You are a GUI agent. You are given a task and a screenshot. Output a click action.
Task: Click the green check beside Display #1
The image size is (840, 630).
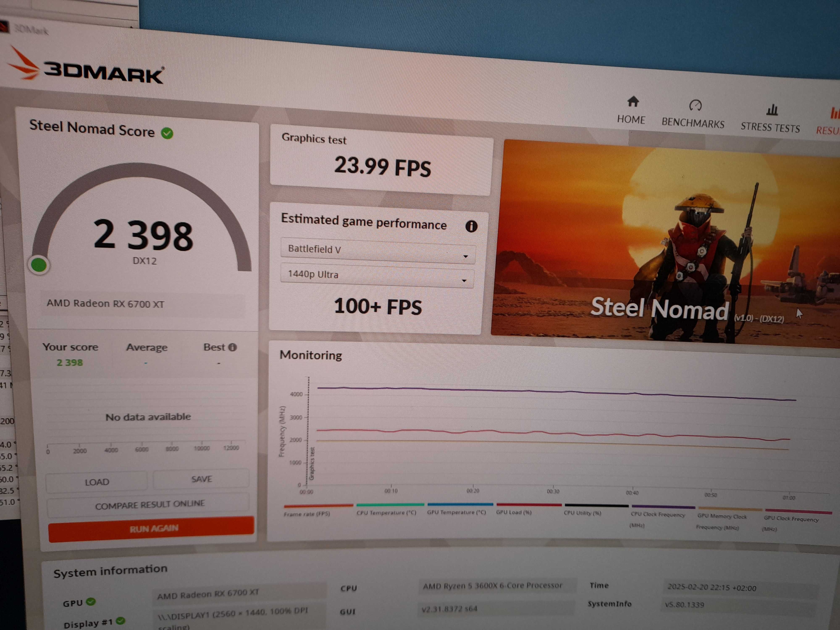pos(120,621)
